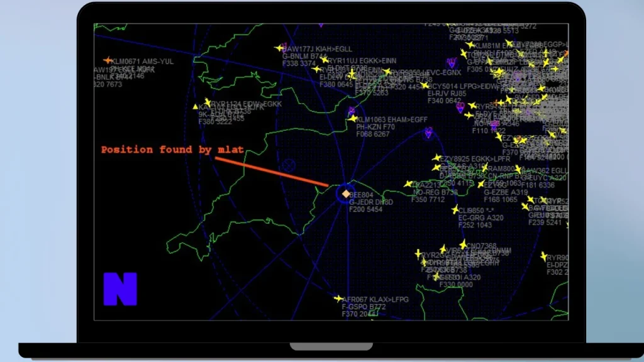Select the KLM1063 aircraft symbol
Screen dimensions: 644x362
(x=353, y=119)
